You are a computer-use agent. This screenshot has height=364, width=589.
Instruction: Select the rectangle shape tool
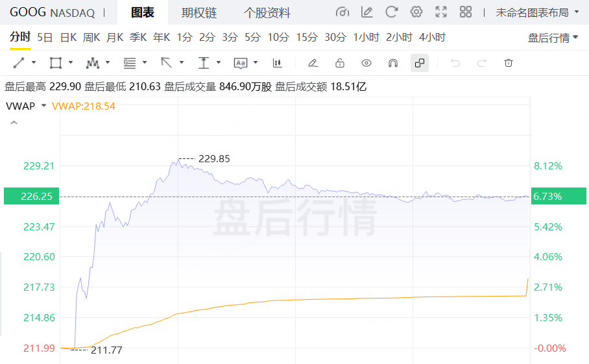point(56,63)
